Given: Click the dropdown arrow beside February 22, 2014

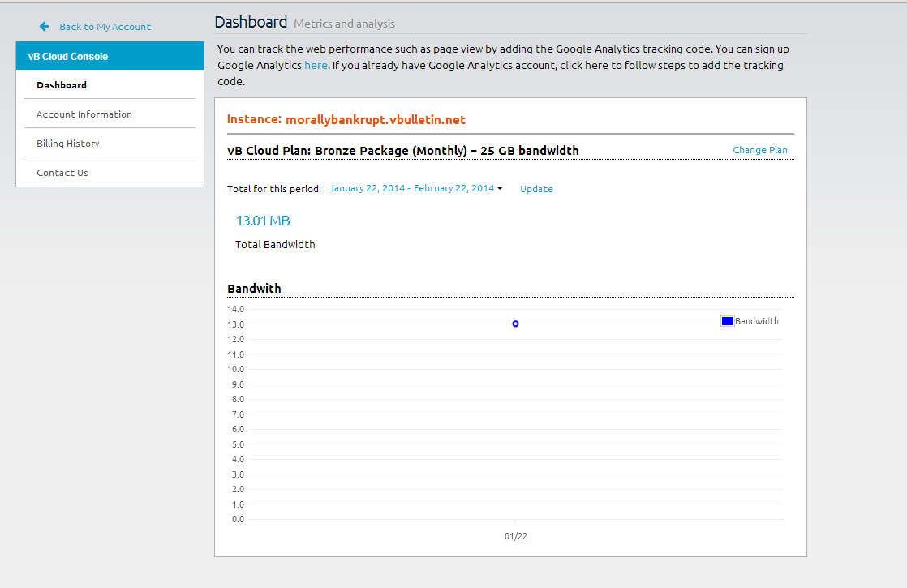Looking at the screenshot, I should point(500,188).
